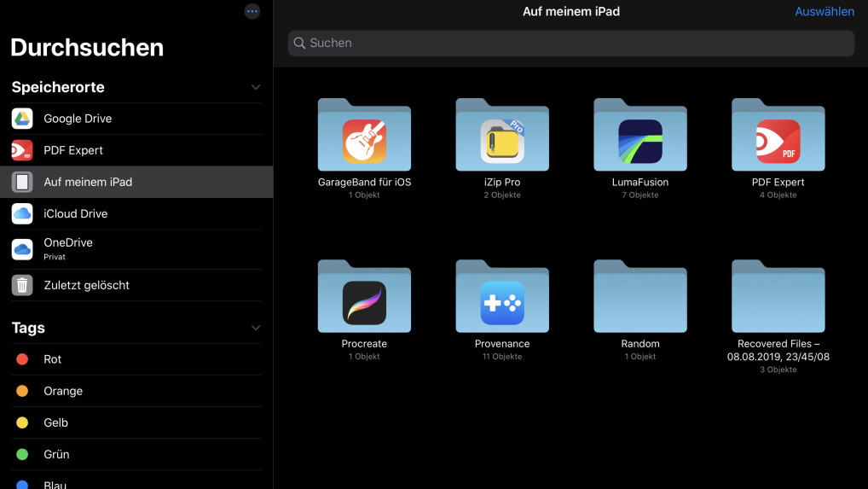Click the Google Drive icon in sidebar
Viewport: 868px width, 489px height.
coord(22,119)
